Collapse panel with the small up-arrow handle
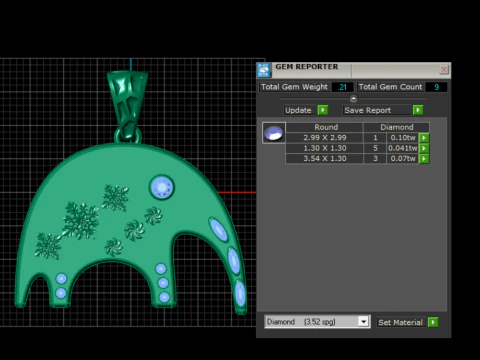 [353, 99]
